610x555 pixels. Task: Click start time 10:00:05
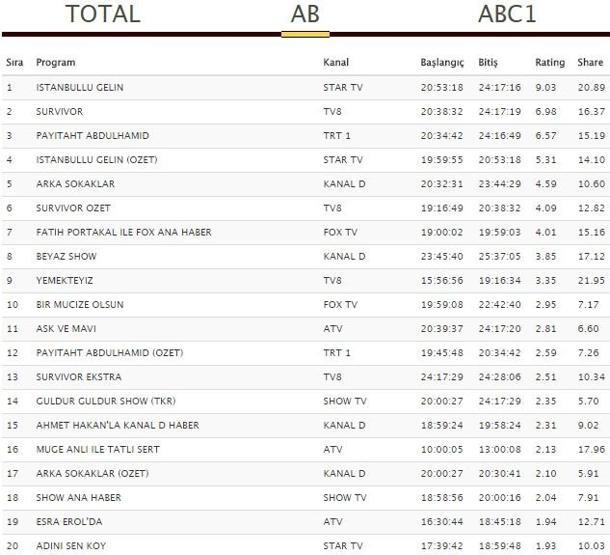pyautogui.click(x=442, y=449)
